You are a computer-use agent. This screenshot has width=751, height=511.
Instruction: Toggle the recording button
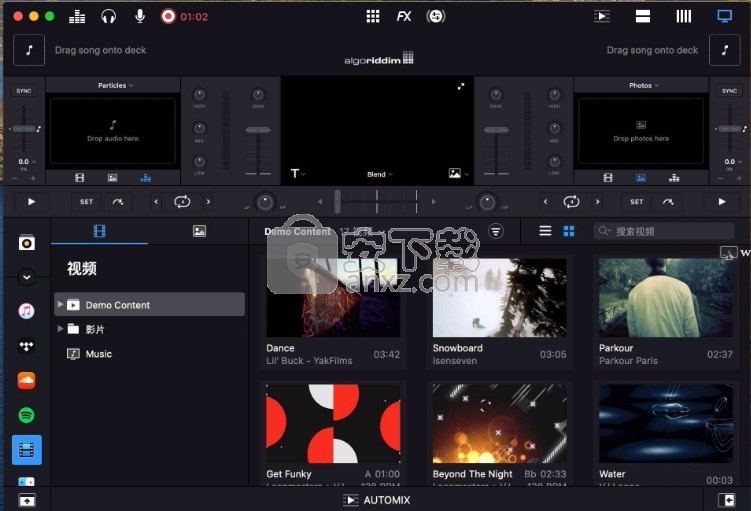click(168, 16)
